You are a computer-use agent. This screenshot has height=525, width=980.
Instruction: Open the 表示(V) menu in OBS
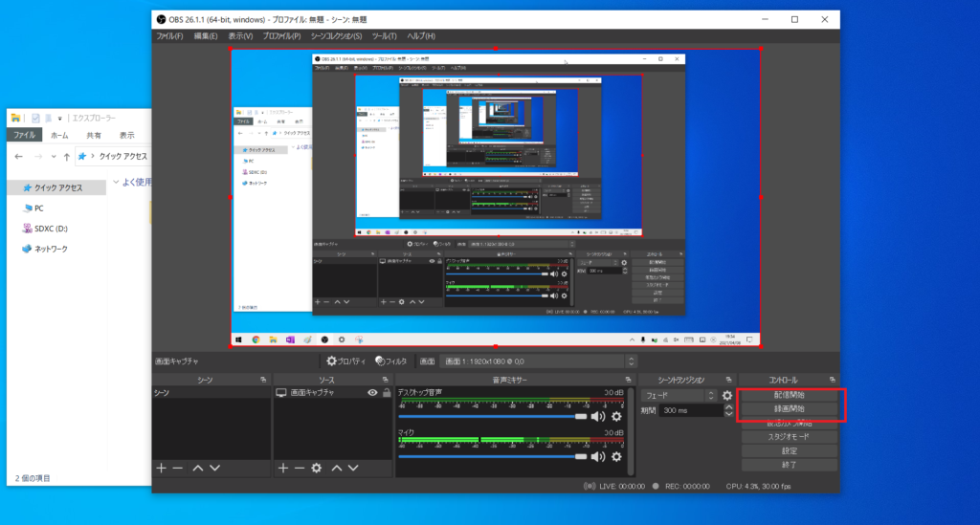point(240,36)
